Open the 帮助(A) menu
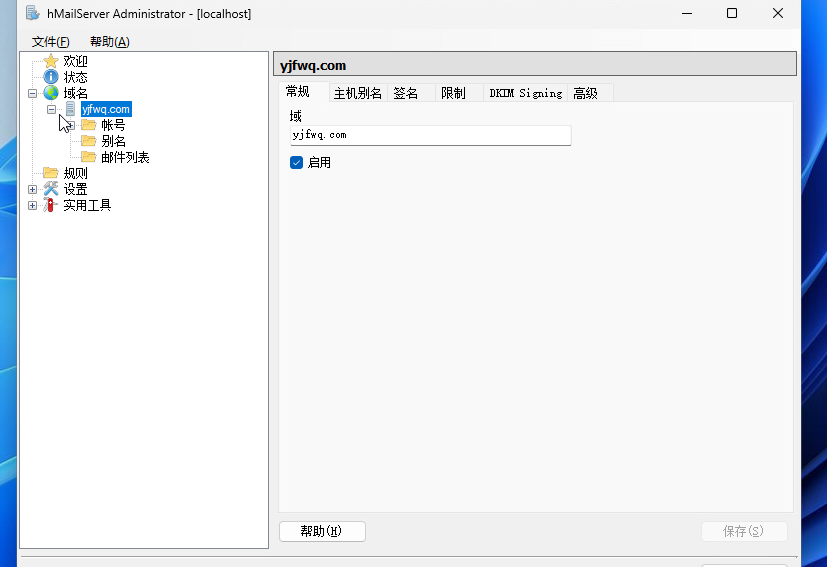Screen dimensions: 827x567 110,42
